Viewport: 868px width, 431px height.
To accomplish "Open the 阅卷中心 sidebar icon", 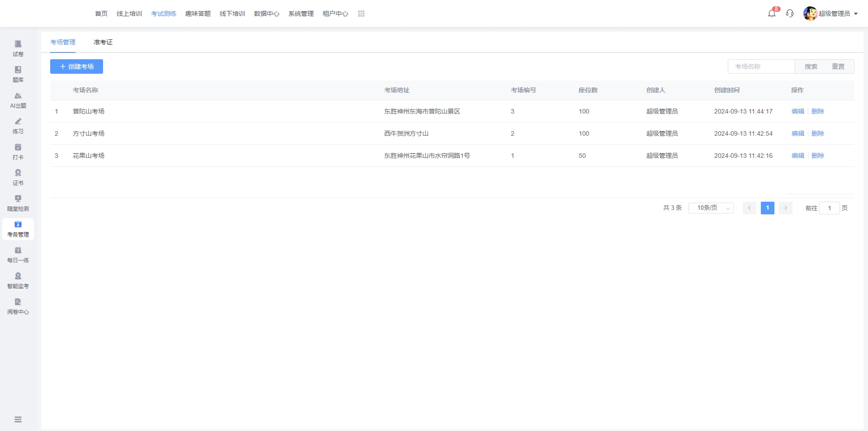I will (18, 302).
